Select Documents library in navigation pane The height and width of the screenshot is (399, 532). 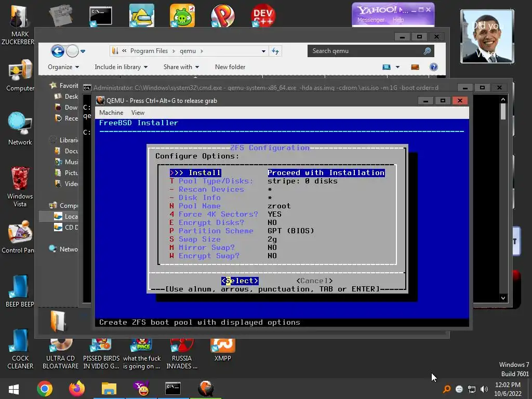(66, 151)
